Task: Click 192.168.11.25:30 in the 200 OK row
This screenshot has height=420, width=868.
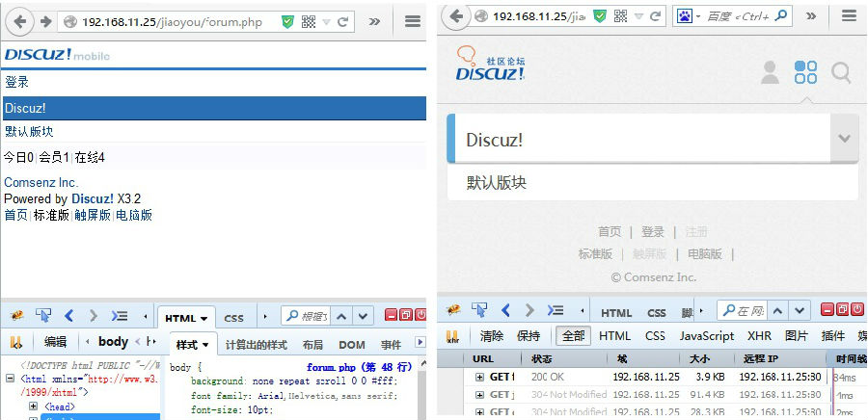Action: [x=780, y=377]
